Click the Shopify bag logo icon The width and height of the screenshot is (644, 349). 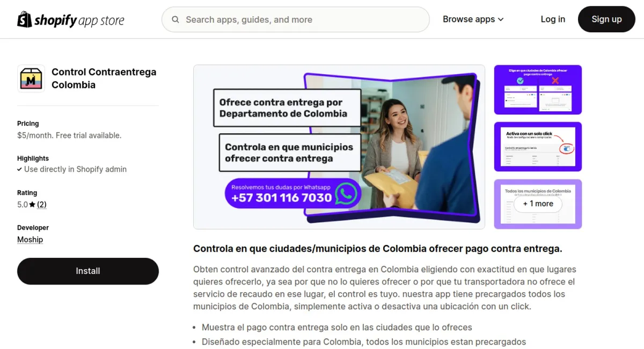tap(25, 19)
